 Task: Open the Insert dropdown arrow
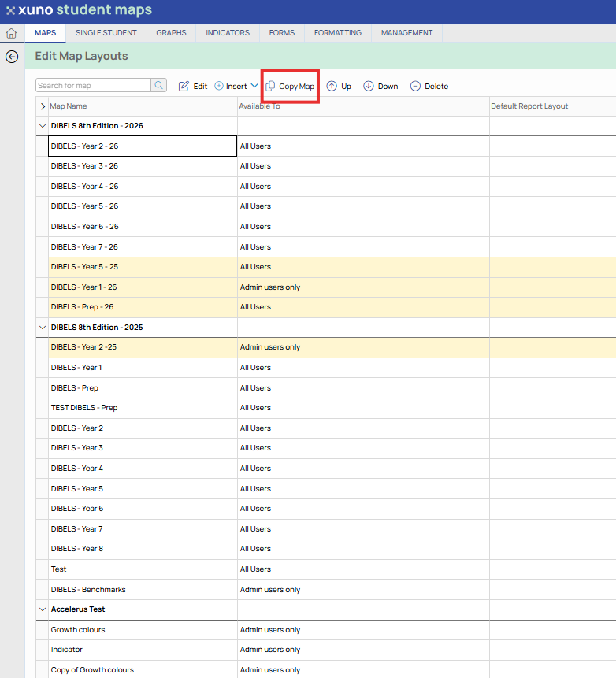coord(254,86)
